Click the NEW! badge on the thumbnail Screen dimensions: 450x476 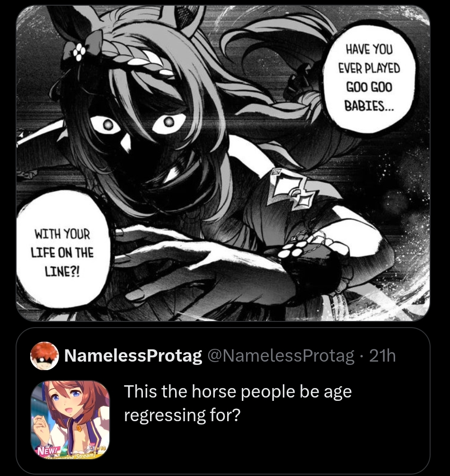49,449
